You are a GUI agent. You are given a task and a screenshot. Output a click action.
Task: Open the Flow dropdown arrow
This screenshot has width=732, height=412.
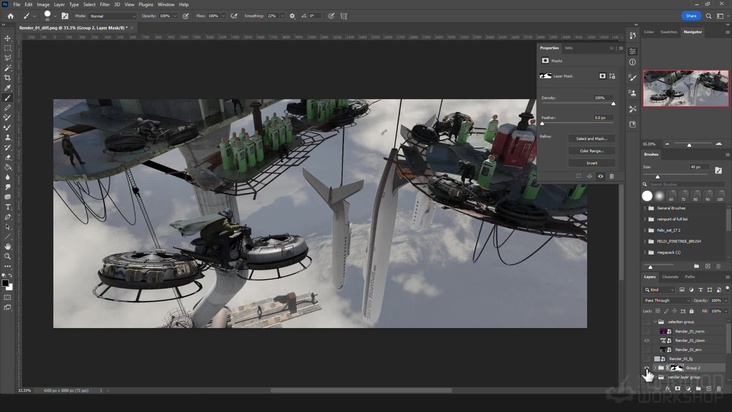click(x=223, y=16)
